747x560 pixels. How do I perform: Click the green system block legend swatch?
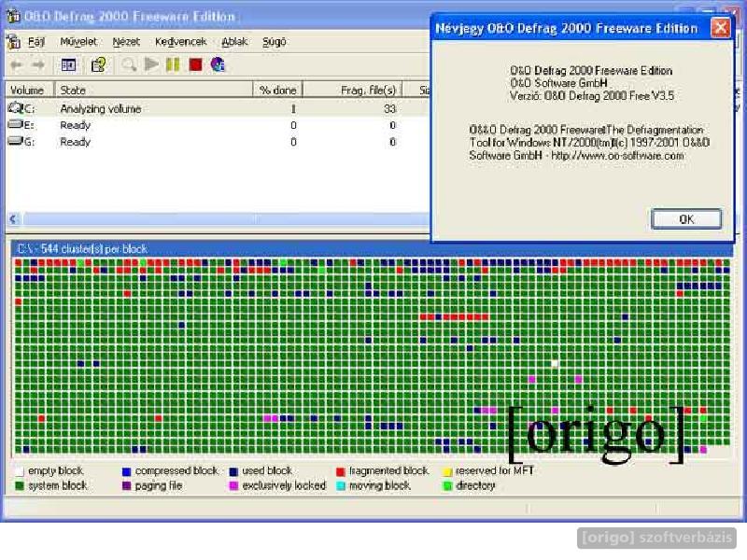[x=19, y=486]
